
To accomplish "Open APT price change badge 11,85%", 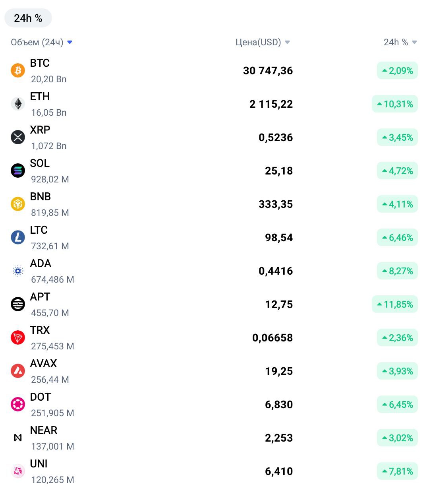I will (395, 304).
